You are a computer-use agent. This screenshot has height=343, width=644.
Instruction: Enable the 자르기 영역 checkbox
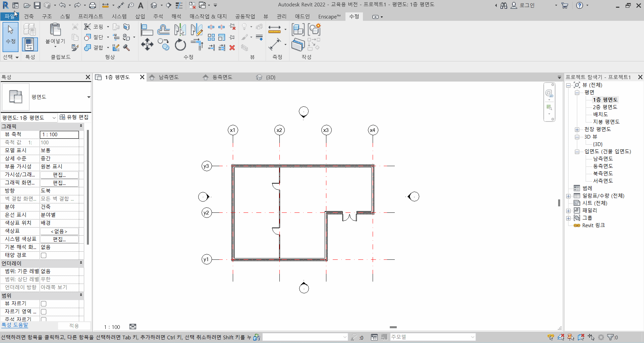44,312
